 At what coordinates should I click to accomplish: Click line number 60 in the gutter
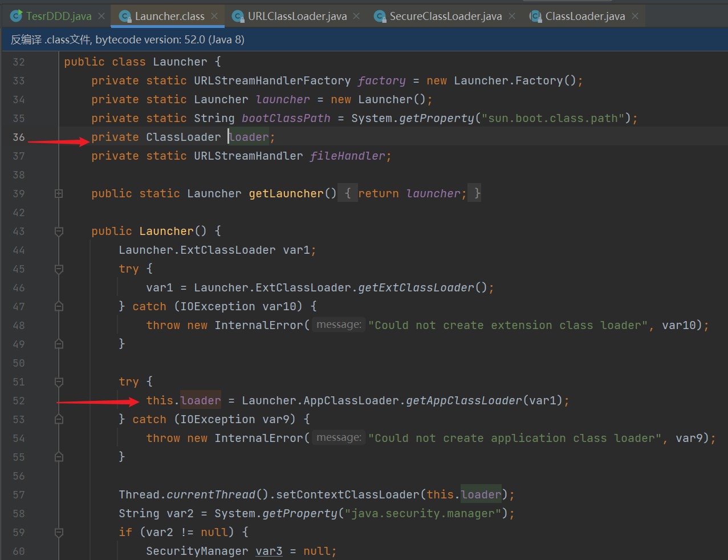click(19, 551)
